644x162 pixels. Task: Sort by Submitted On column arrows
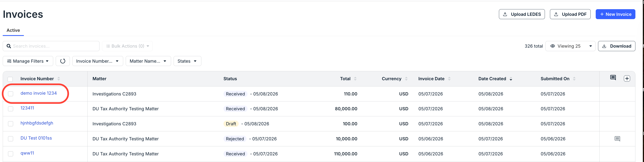pos(574,79)
